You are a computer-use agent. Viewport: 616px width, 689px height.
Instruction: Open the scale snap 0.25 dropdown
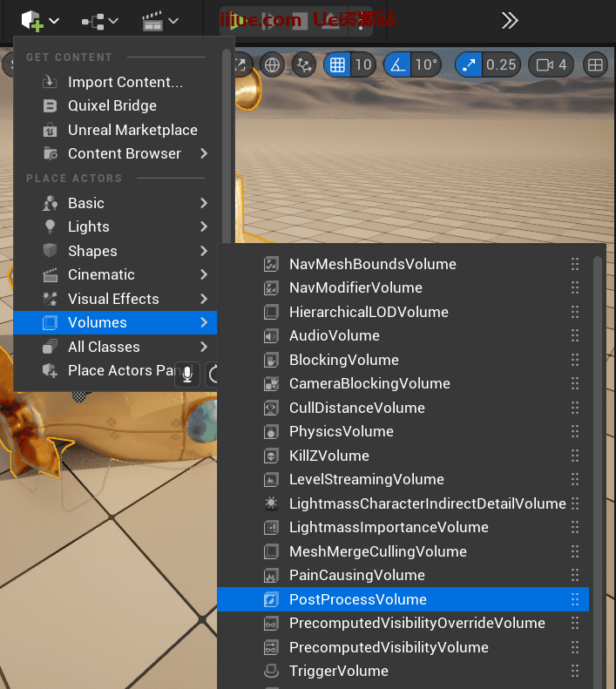pyautogui.click(x=501, y=64)
